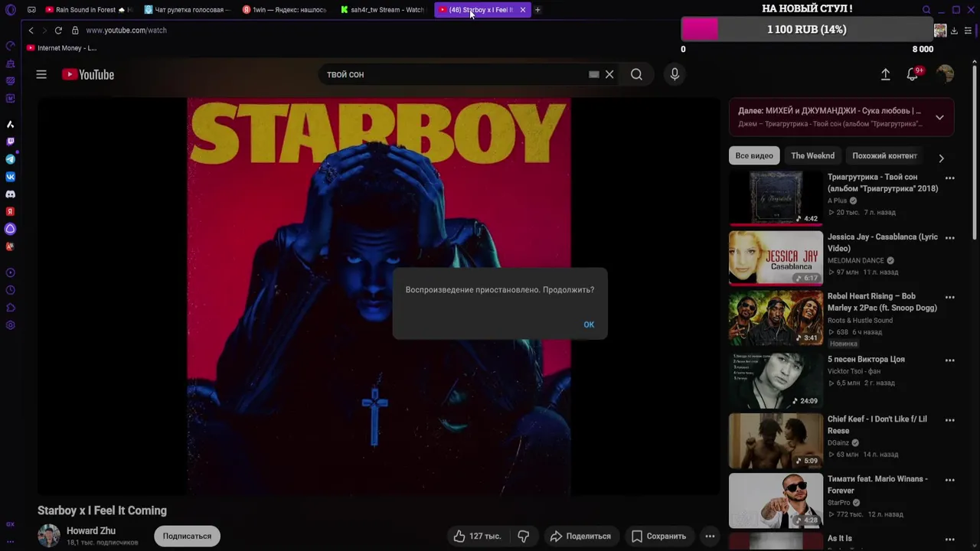Open browser downloads icon
Screen dimensions: 980x551
(x=954, y=31)
